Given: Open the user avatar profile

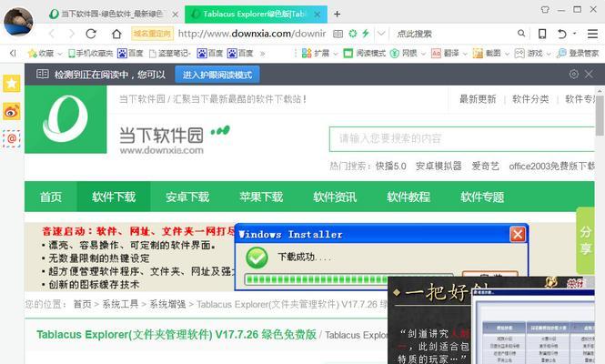Looking at the screenshot, I should 18,21.
